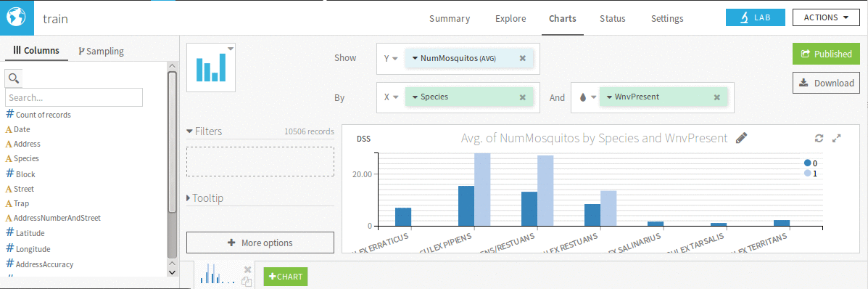The image size is (868, 289).
Task: Open Species dimension dropdown arrow
Action: pyautogui.click(x=415, y=97)
